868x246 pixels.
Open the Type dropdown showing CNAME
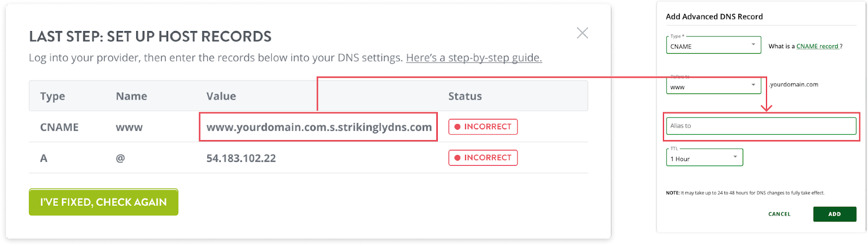click(x=713, y=45)
